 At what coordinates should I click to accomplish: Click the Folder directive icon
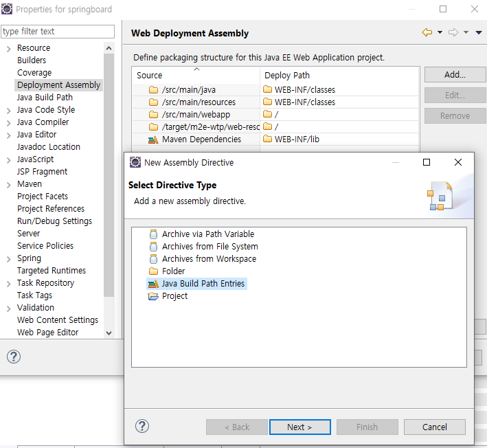pyautogui.click(x=153, y=271)
